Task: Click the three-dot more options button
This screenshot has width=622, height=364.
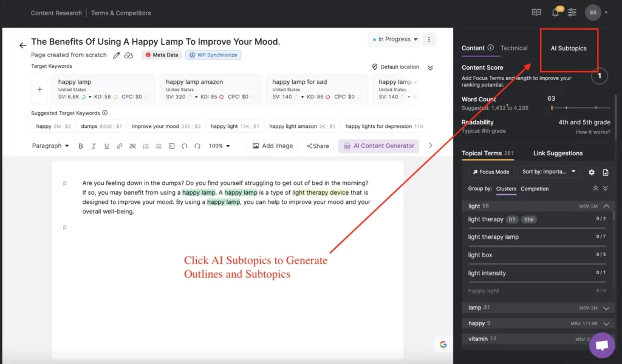Action: [429, 39]
